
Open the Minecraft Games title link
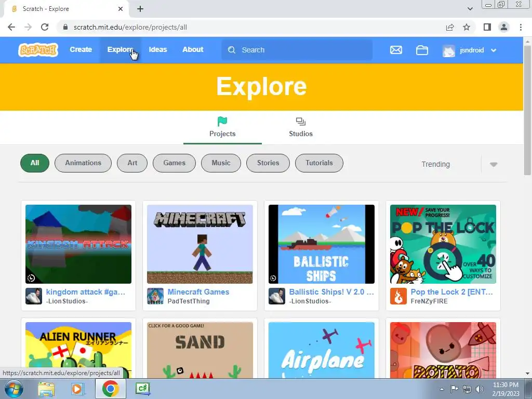(x=198, y=292)
